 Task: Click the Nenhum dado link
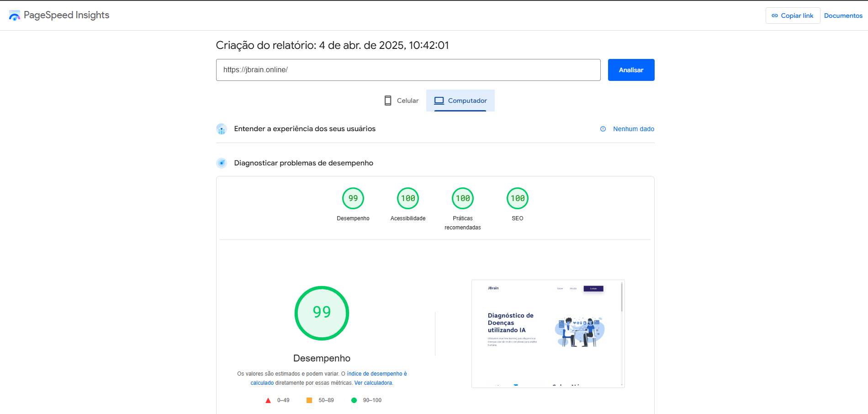633,129
